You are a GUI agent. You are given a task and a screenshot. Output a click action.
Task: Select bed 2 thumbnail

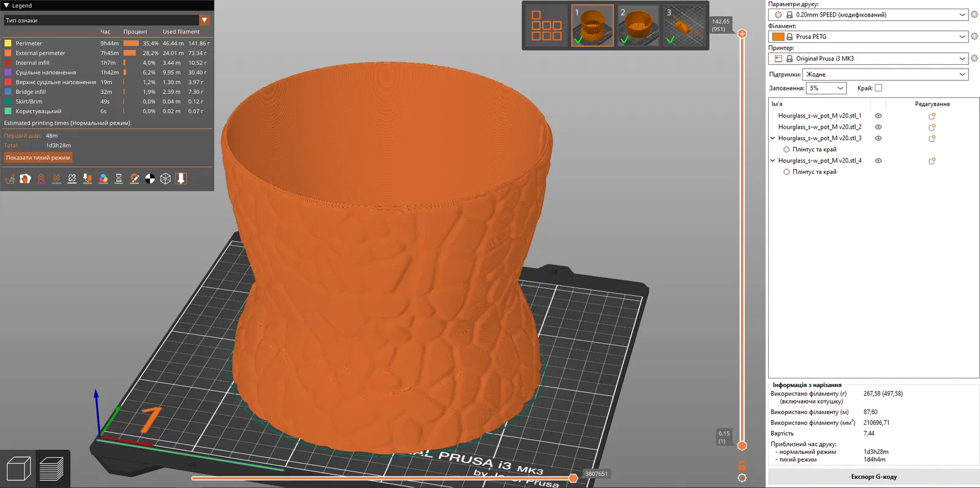pos(638,26)
